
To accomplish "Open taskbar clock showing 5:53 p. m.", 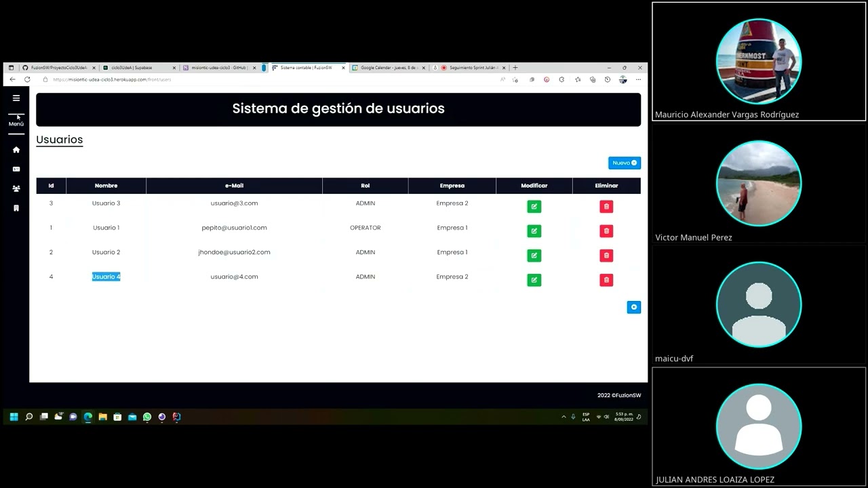I will [624, 417].
